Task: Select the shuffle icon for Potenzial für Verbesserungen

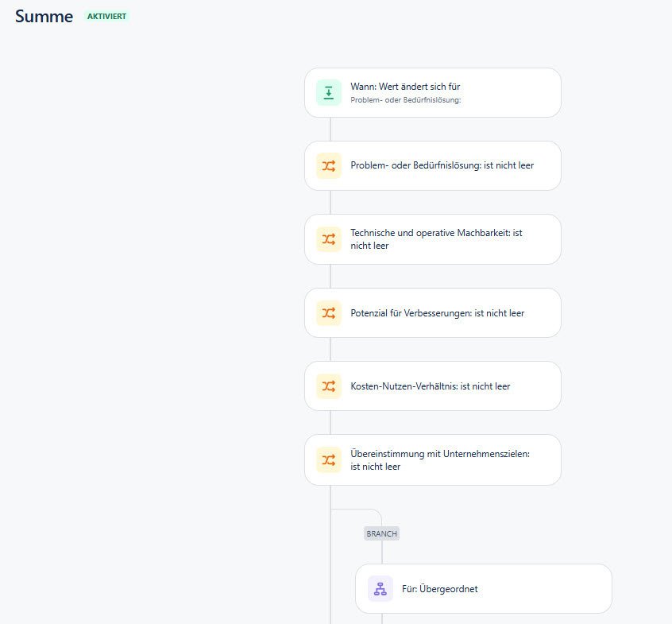Action: (x=329, y=313)
